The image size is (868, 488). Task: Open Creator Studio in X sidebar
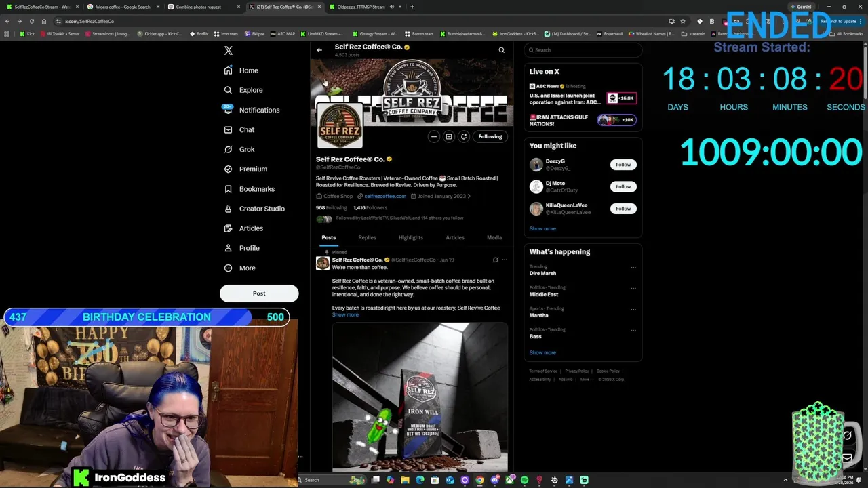(254, 209)
